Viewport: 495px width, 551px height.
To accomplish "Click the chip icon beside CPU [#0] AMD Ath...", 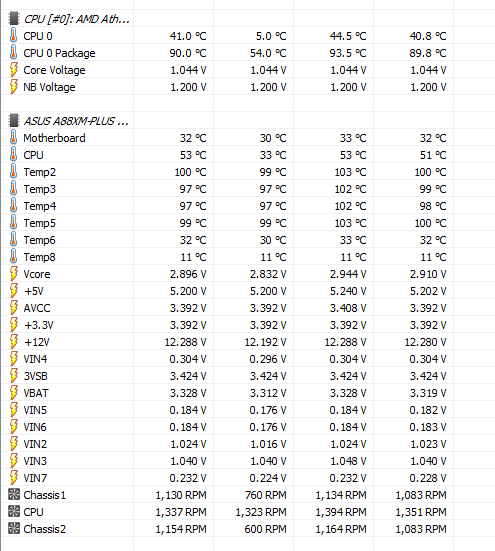I will pos(14,19).
